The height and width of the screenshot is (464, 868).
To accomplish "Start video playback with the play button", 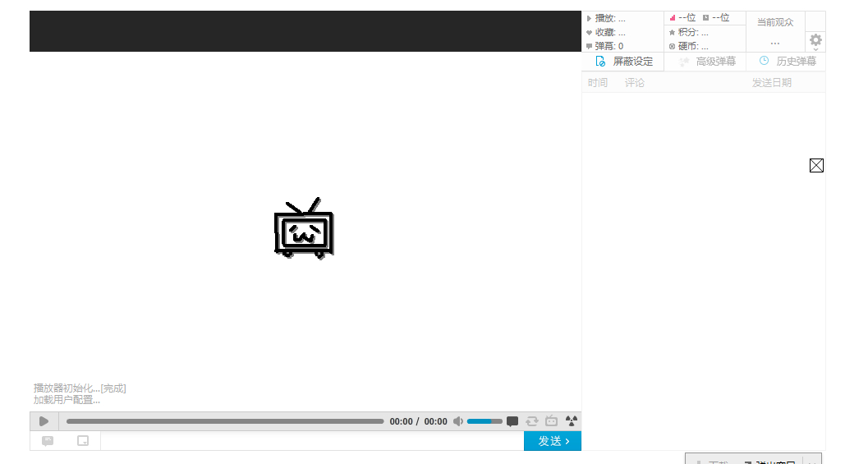I will 44,421.
